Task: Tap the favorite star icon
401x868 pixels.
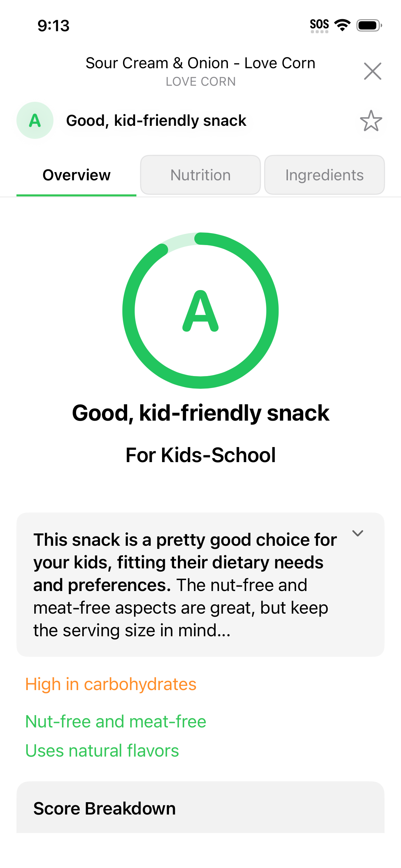Action: [x=371, y=121]
